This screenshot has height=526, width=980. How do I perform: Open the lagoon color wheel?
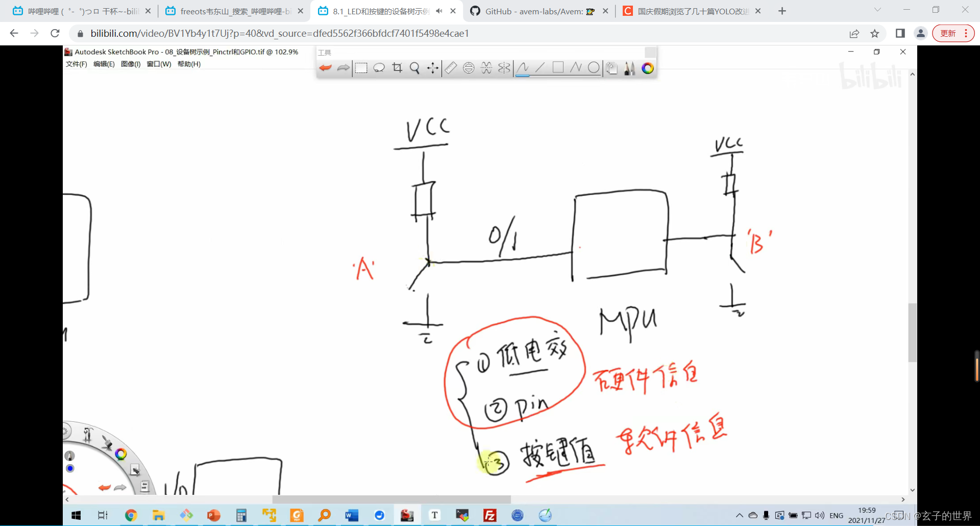pos(121,454)
